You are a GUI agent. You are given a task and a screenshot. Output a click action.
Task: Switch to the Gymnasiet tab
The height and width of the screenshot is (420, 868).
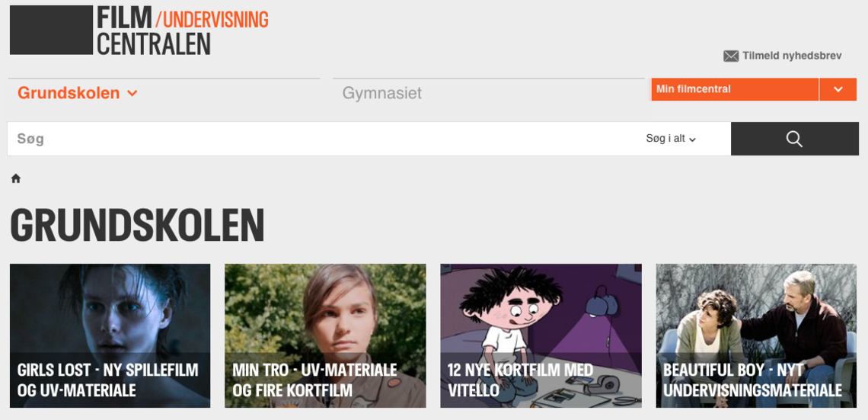tap(382, 93)
